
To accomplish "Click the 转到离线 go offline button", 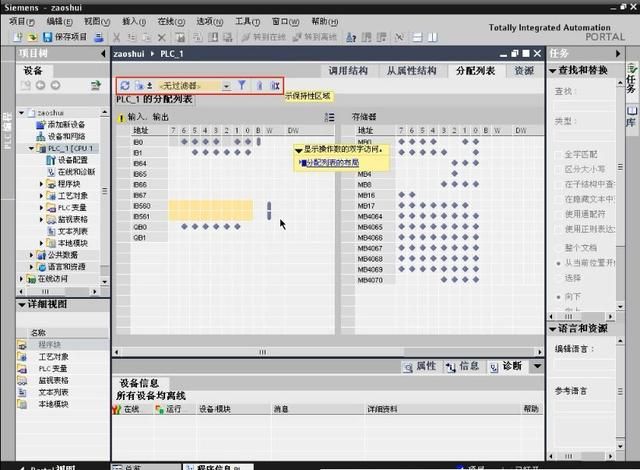I will [315, 37].
